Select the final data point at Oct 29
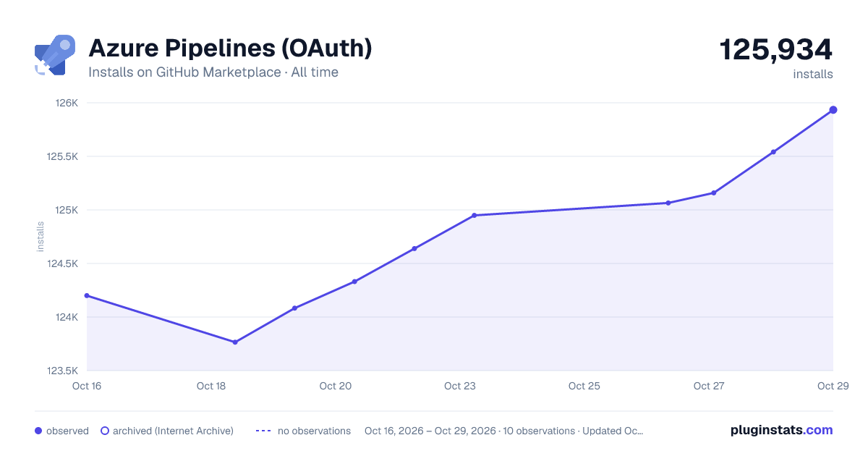 (833, 110)
